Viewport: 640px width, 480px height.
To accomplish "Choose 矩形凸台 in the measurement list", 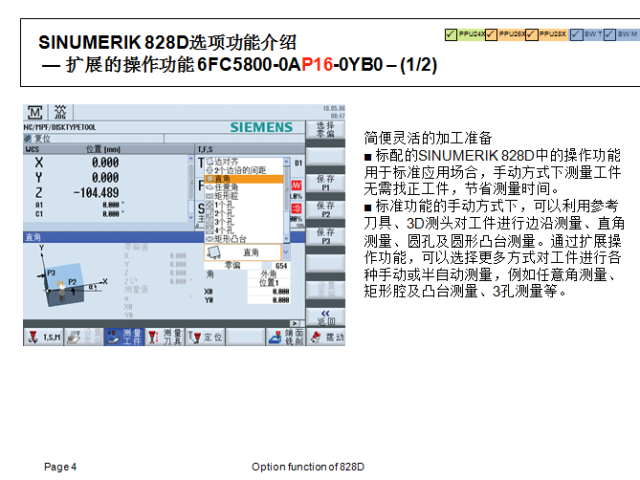I will pyautogui.click(x=244, y=239).
